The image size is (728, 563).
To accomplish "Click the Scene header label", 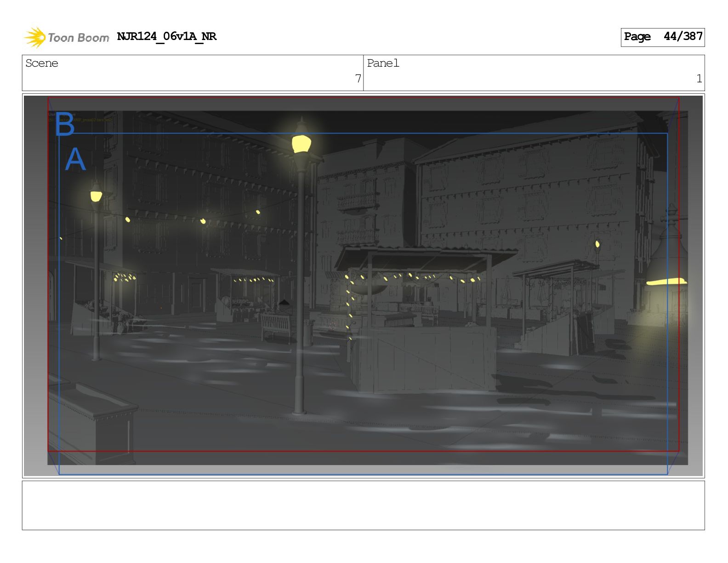I will tap(42, 63).
